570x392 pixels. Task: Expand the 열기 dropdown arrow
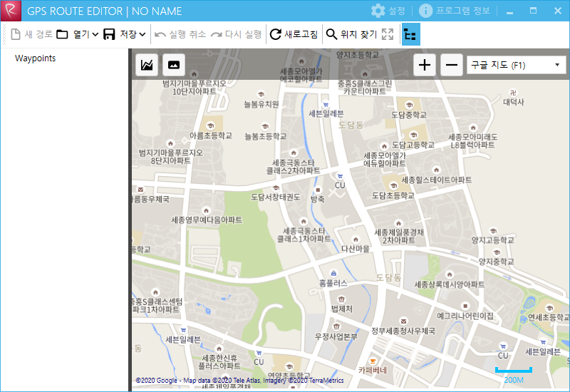coord(95,34)
